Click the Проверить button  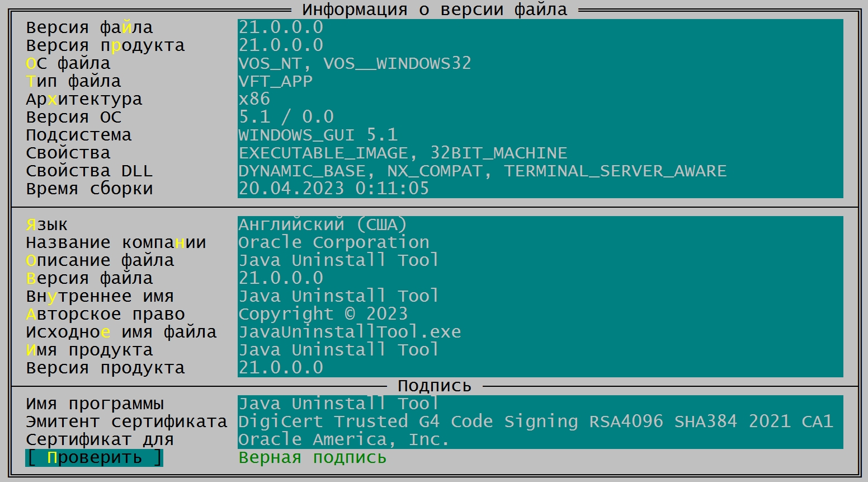(x=94, y=458)
